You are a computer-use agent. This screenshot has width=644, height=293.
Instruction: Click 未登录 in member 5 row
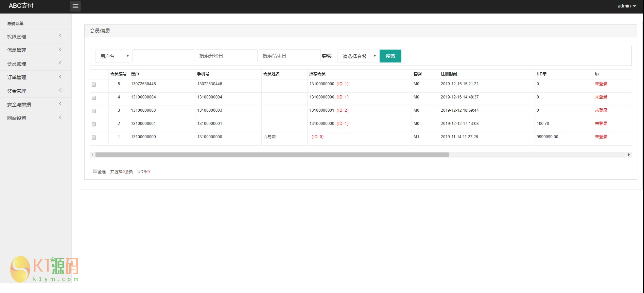tap(601, 84)
